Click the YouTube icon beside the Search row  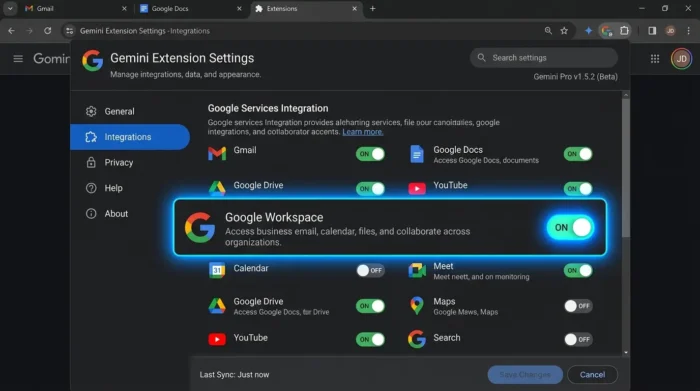[217, 339]
